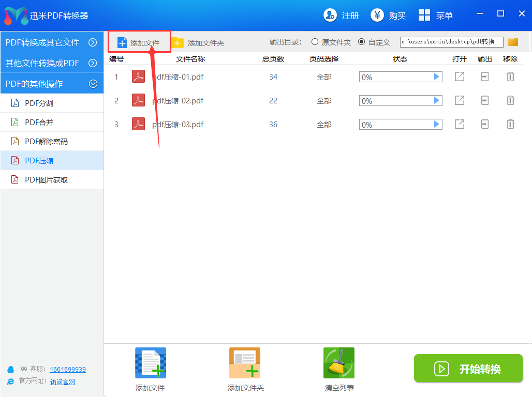Image resolution: width=532 pixels, height=397 pixels.
Task: Remove pdf压缩-01.pdf using its trash icon
Action: pyautogui.click(x=510, y=77)
